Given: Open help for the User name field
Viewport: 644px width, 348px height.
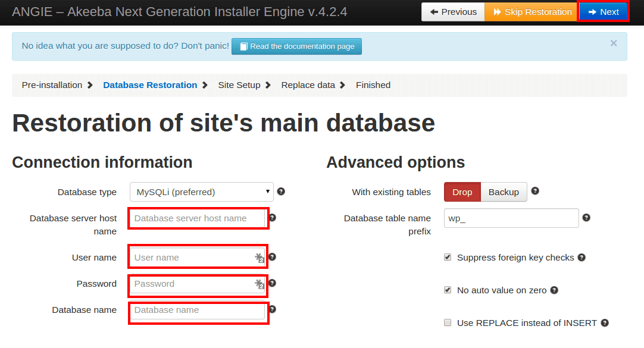Looking at the screenshot, I should [x=273, y=257].
